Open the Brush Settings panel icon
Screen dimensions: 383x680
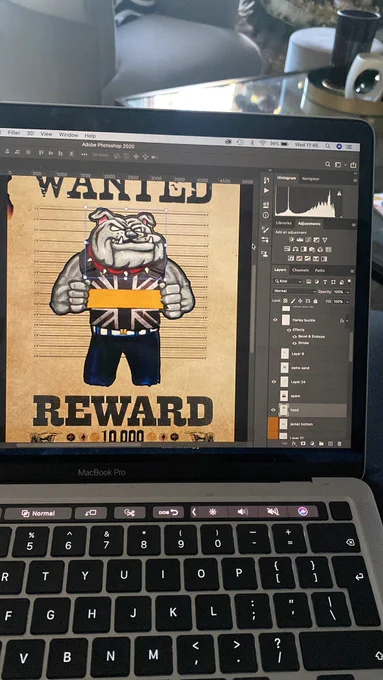coord(265,229)
